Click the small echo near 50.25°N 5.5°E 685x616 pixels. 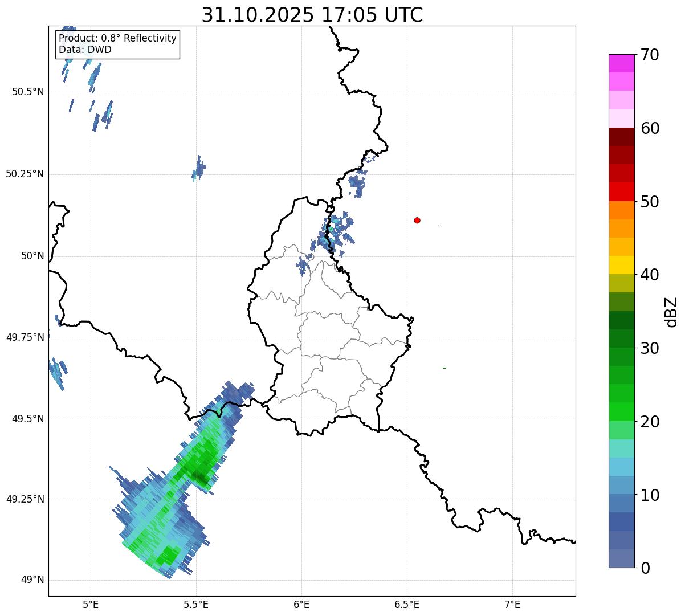click(198, 168)
